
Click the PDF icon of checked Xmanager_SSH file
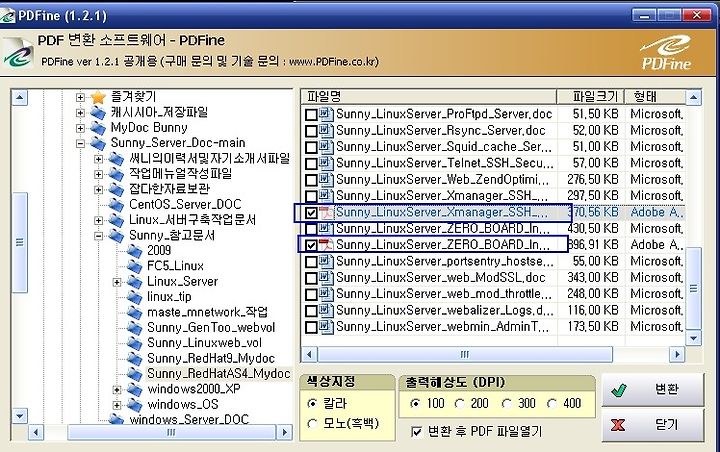pyautogui.click(x=326, y=213)
